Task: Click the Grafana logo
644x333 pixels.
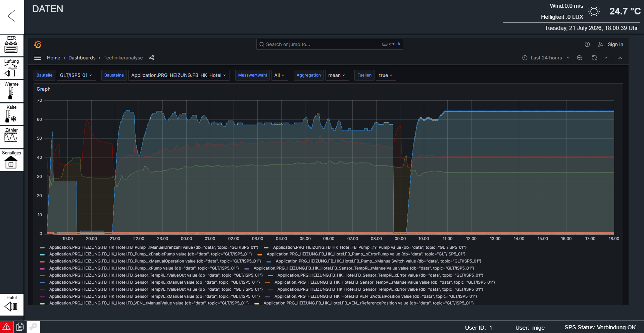Action: point(38,44)
